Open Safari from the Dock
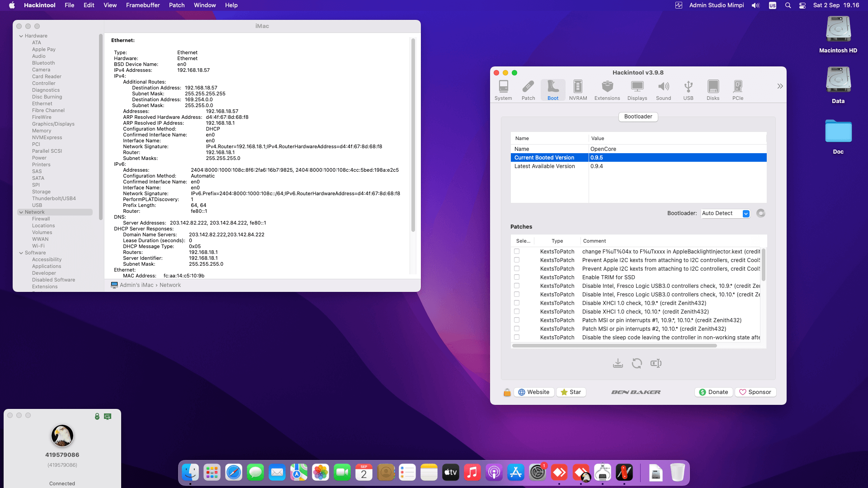 coord(234,473)
